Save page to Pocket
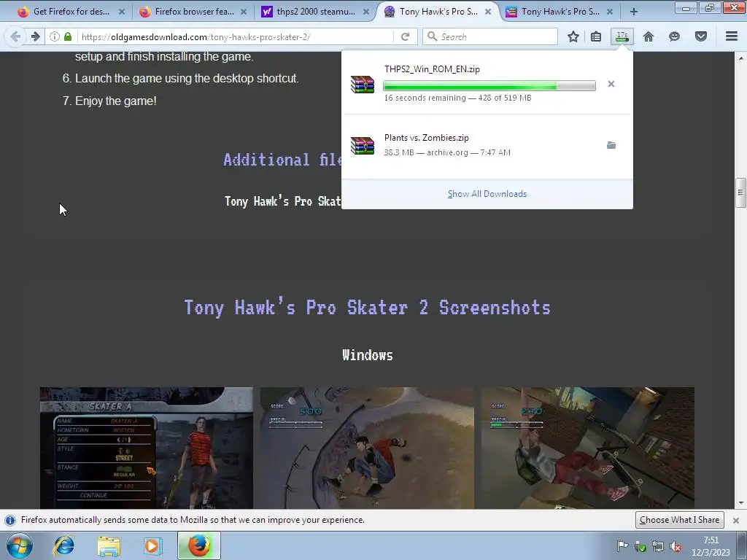747x560 pixels. 701,36
